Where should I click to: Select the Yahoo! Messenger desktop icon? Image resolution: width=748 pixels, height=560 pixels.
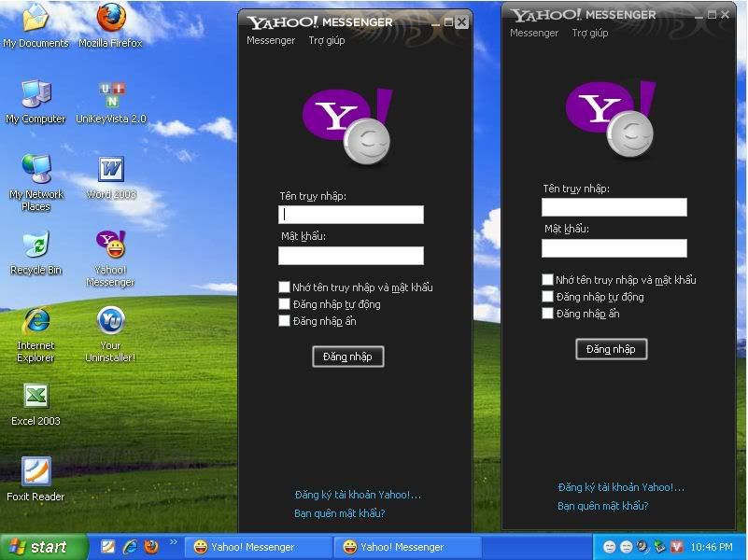(x=110, y=259)
